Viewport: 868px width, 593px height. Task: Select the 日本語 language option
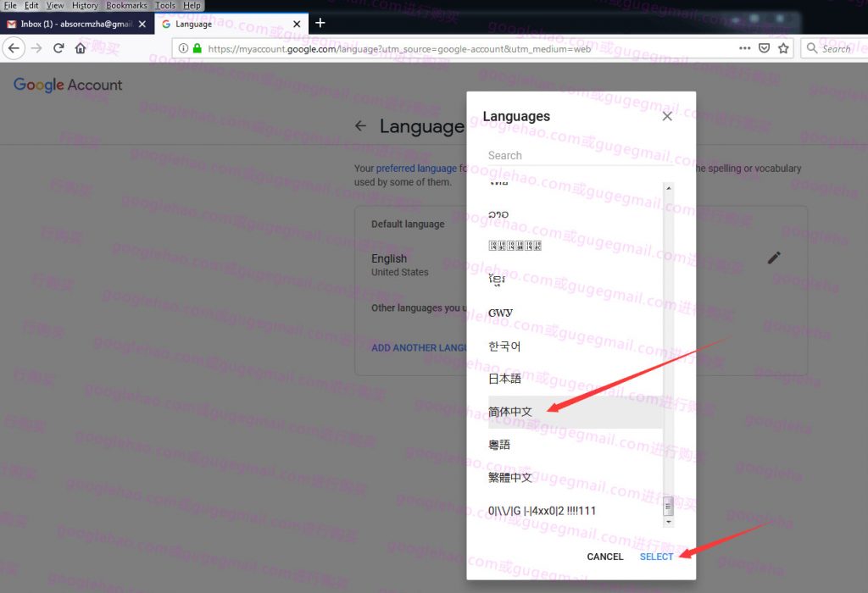[x=576, y=379]
